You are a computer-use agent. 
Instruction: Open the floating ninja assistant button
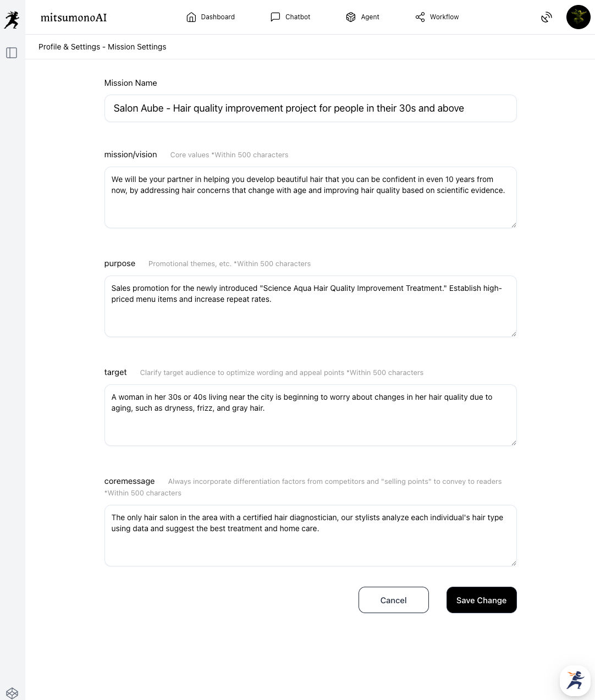[575, 681]
